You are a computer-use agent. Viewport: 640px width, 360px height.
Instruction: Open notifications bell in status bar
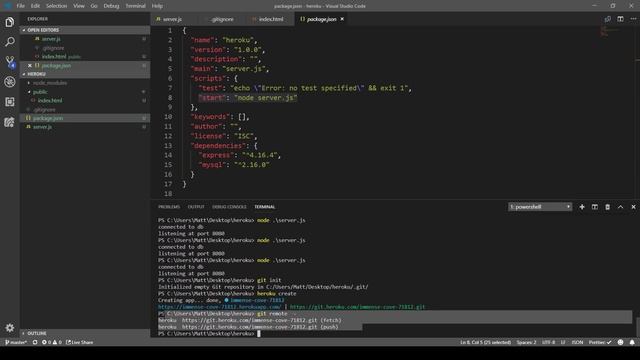[x=632, y=342]
